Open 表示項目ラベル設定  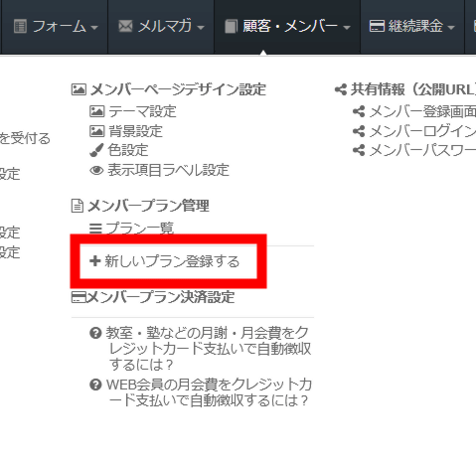(x=169, y=170)
